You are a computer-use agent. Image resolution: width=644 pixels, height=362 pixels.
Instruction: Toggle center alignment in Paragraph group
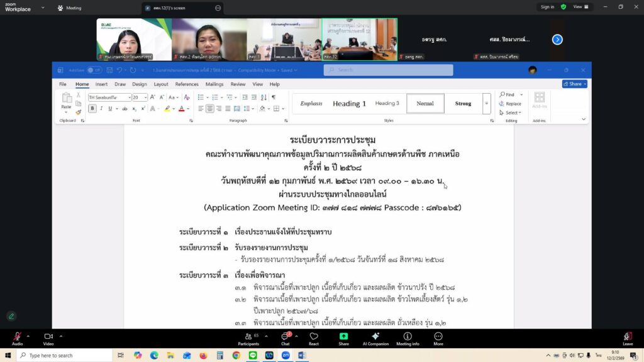tap(209, 109)
